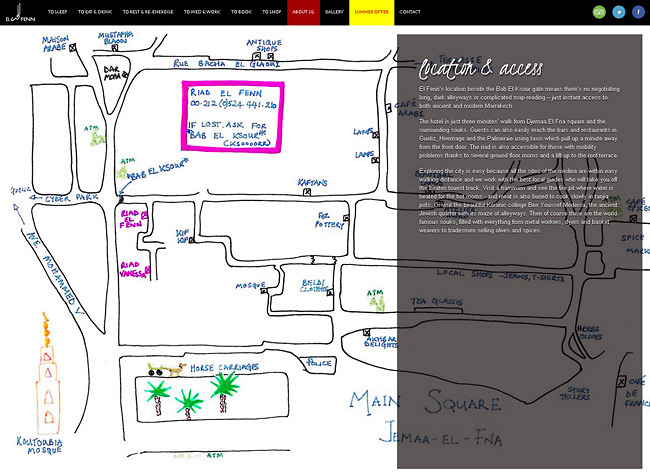Open the To Wed & Work menu

click(202, 12)
